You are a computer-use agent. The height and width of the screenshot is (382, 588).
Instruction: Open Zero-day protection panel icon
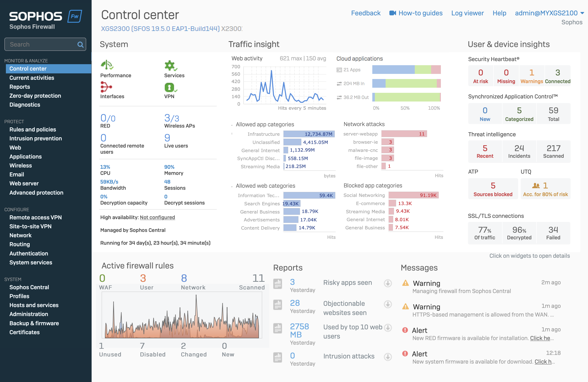34,95
